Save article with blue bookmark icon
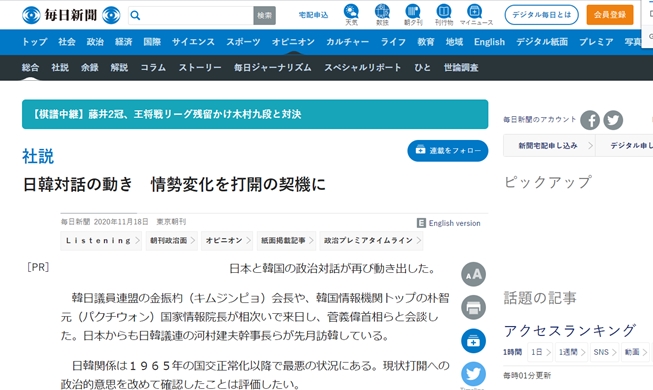Image resolution: width=653 pixels, height=390 pixels. click(474, 341)
